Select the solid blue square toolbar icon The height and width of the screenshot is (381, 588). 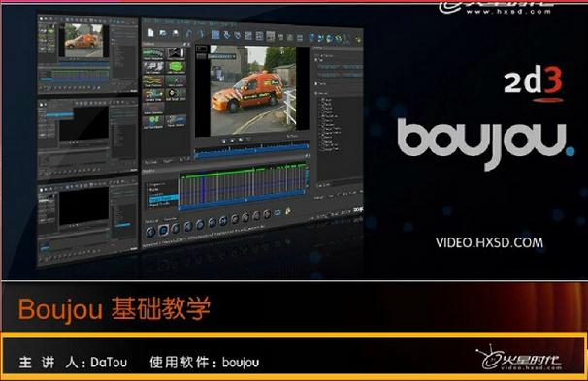[215, 35]
